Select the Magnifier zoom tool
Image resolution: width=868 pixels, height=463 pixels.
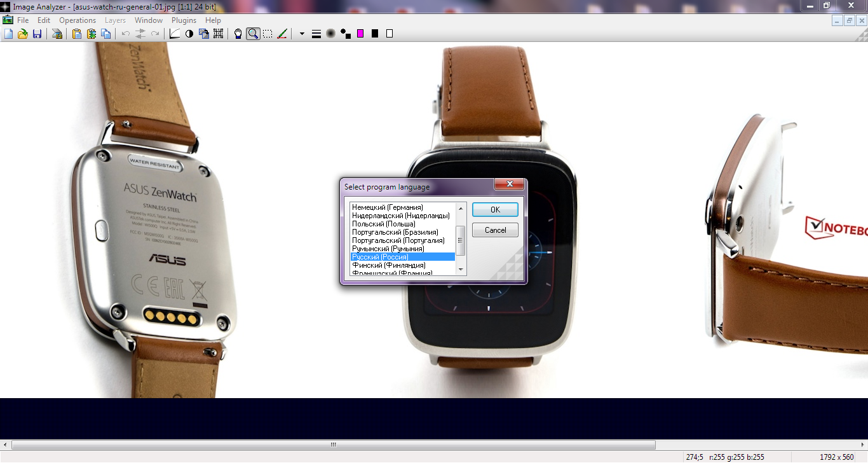253,34
